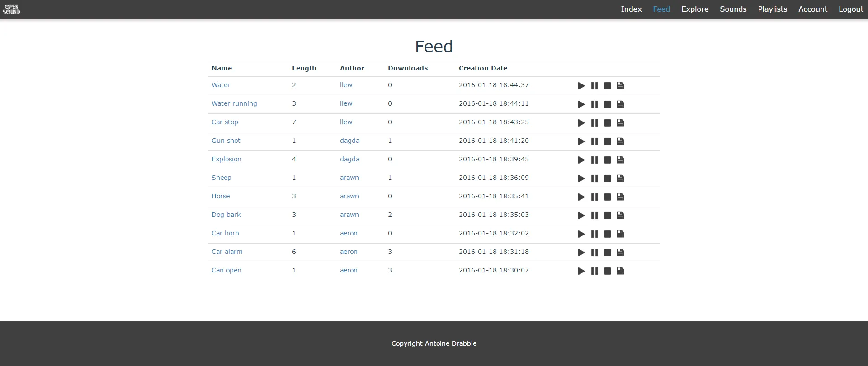Click the Length column header
The image size is (868, 366).
304,68
